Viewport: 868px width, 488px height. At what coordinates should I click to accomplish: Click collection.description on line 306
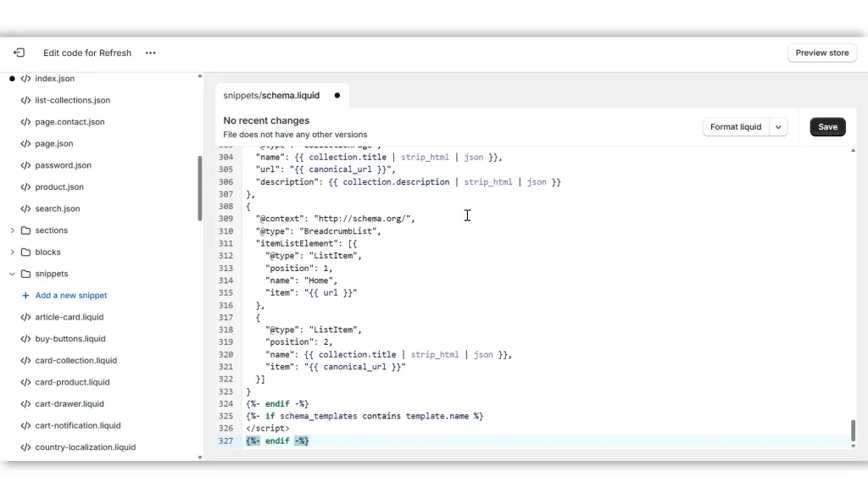coord(396,182)
